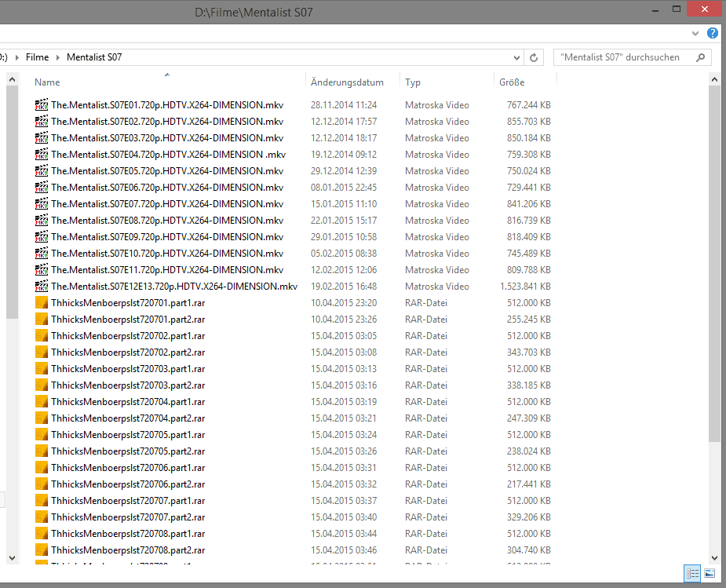Select RAR icon of 720701.part2.rar
726x588 pixels.
pyautogui.click(x=42, y=320)
